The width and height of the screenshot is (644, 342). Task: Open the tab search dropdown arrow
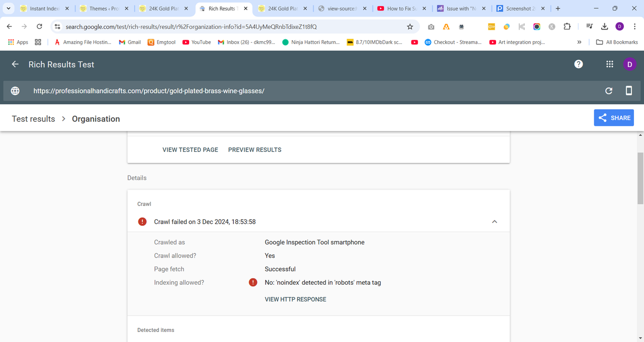9,9
